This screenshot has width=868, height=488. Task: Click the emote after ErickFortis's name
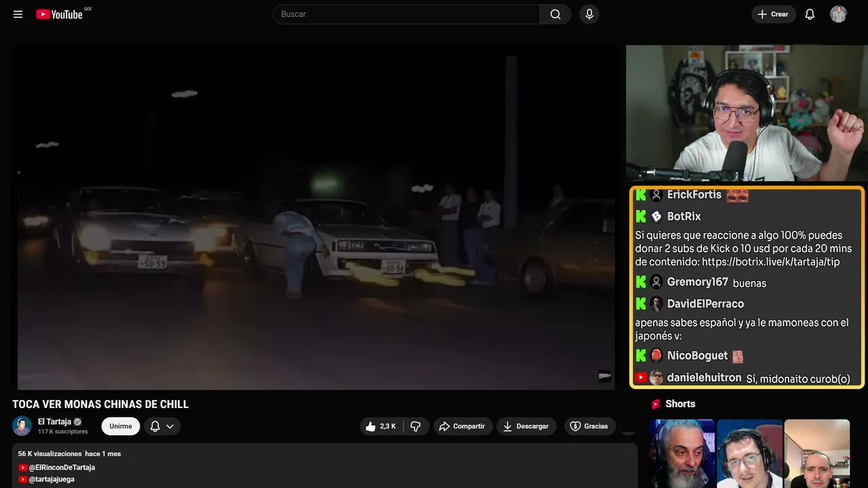pyautogui.click(x=737, y=195)
